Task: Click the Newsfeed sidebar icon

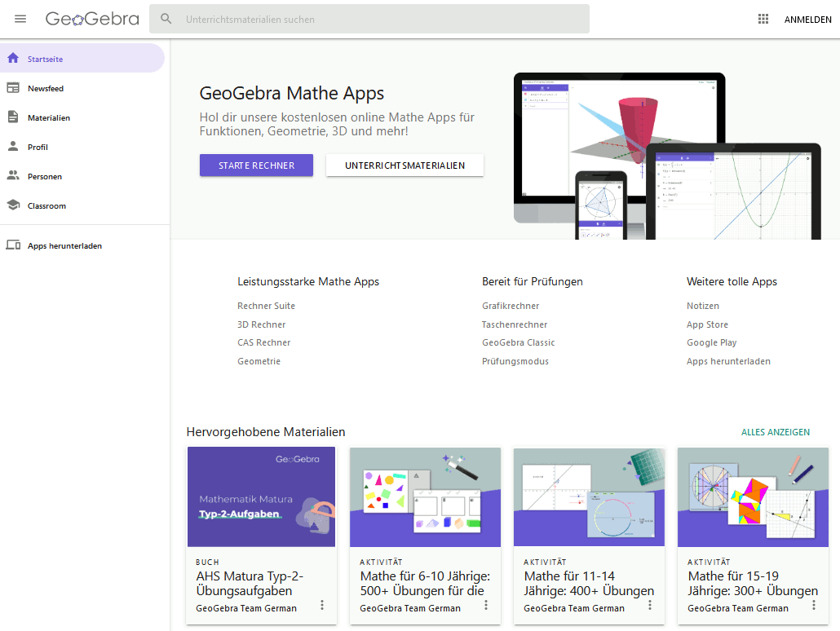Action: 13,88
